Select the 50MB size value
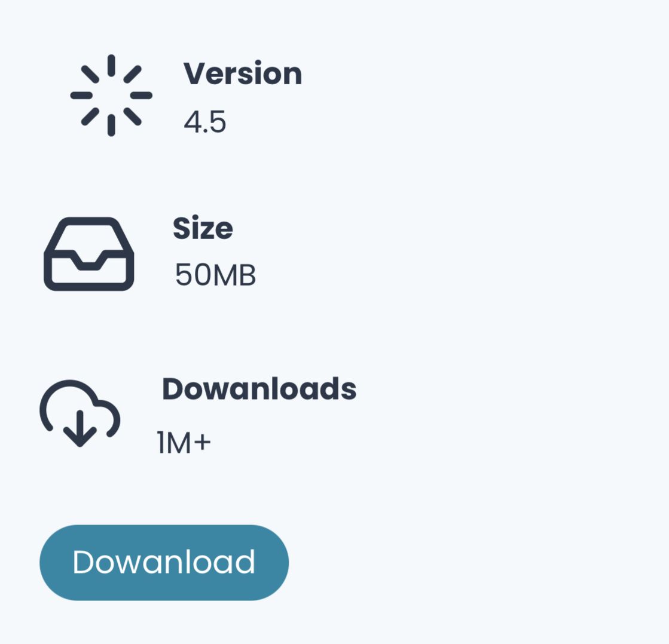The image size is (669, 644). 215,274
